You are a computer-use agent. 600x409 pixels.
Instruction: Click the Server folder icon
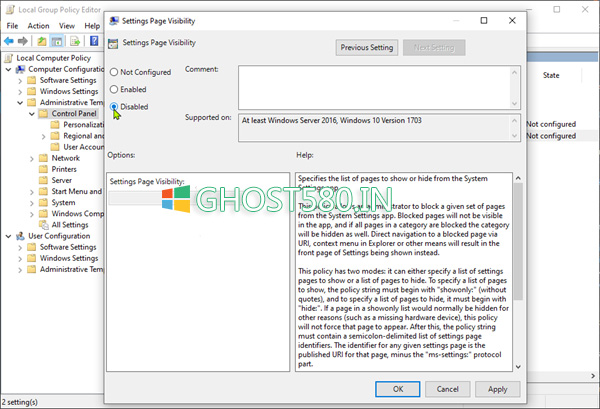click(x=44, y=180)
